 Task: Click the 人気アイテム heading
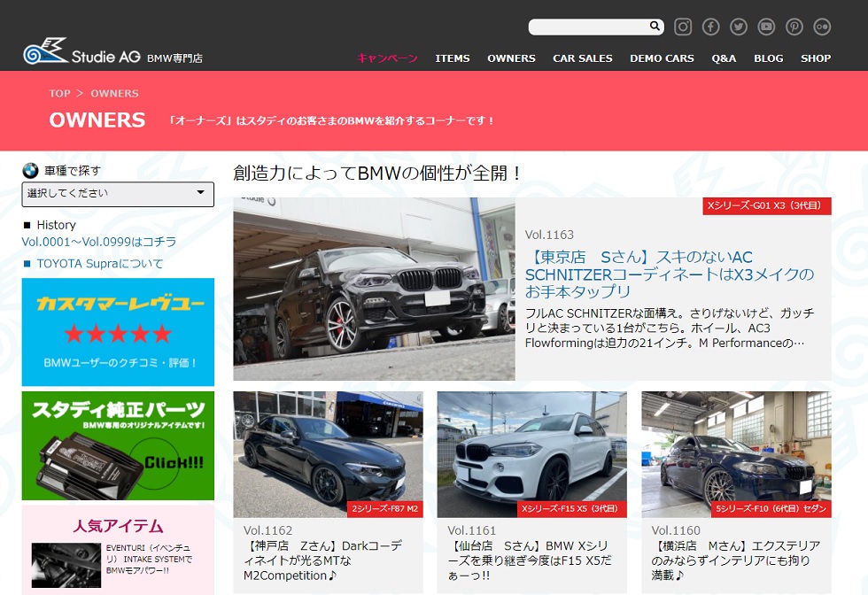(x=118, y=526)
